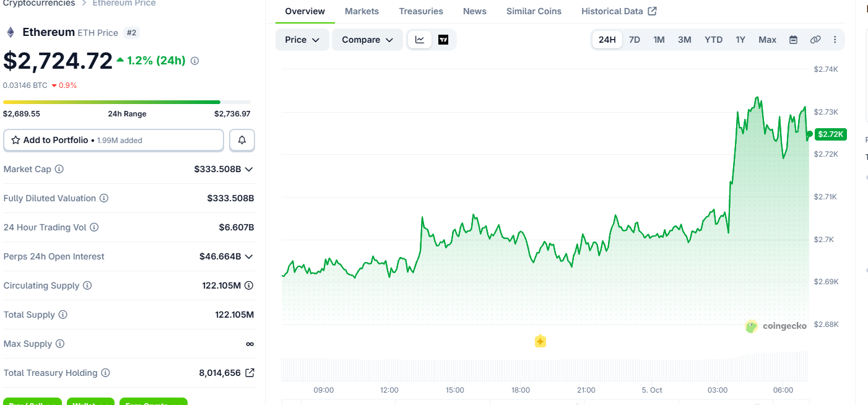Viewport: 868px width, 405px height.
Task: Click the 122.105M total supply value
Action: (x=235, y=315)
